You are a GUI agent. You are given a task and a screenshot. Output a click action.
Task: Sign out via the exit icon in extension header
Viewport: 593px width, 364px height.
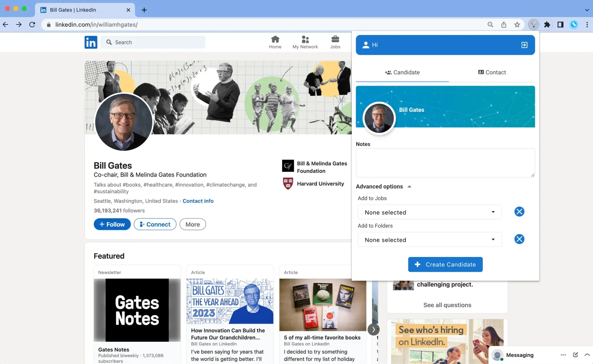(x=524, y=45)
